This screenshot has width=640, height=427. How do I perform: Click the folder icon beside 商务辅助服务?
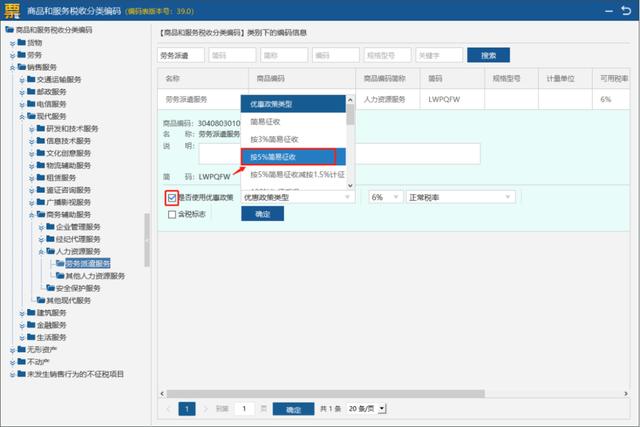point(41,214)
